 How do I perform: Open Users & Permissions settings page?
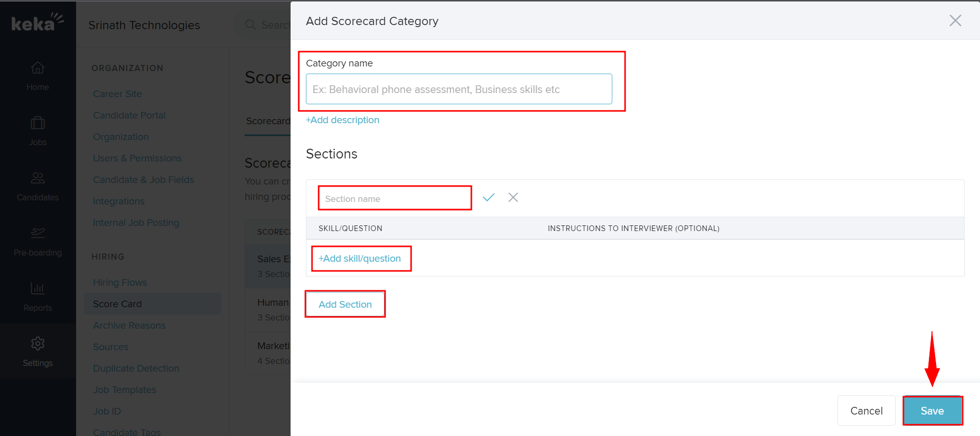click(x=137, y=158)
